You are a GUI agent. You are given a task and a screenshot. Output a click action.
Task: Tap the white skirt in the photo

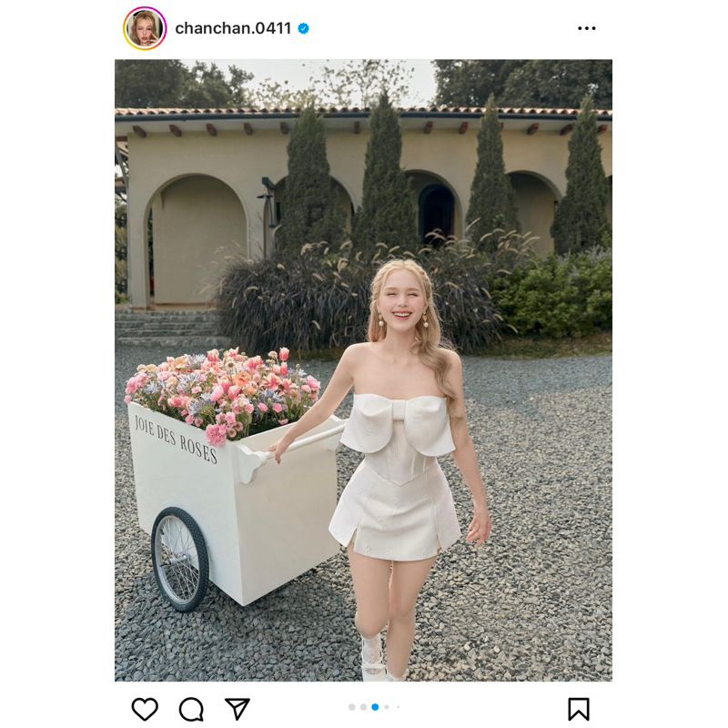397,512
